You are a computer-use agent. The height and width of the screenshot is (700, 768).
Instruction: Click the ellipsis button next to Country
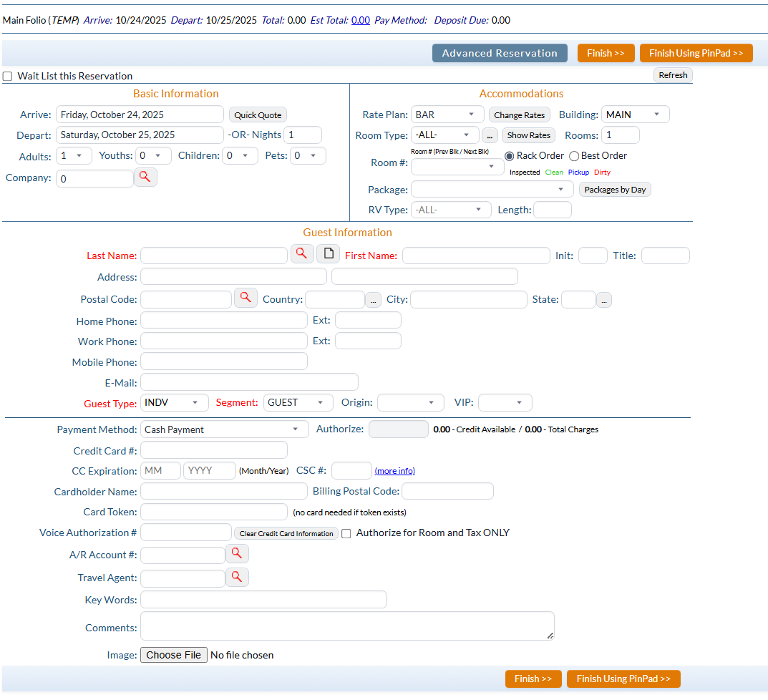(373, 300)
